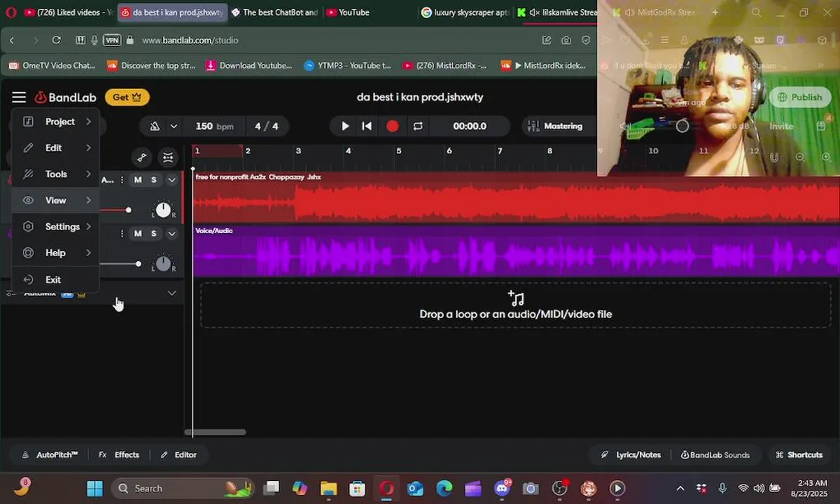Mute the red instrumental track with M
The height and width of the screenshot is (504, 840).
click(x=138, y=180)
